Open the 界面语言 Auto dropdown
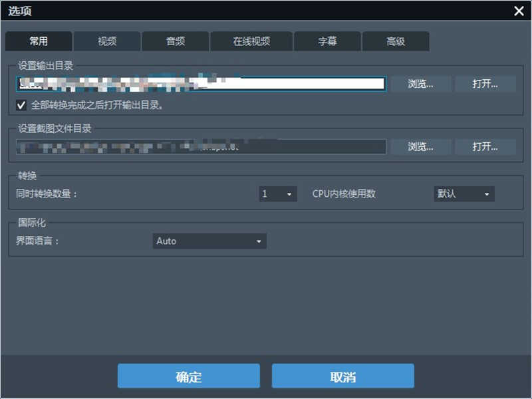This screenshot has height=399, width=532. tap(209, 241)
